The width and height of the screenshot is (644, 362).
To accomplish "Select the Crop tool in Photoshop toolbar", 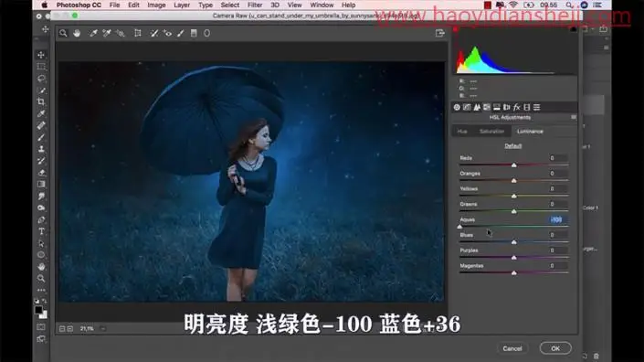I will coord(41,101).
